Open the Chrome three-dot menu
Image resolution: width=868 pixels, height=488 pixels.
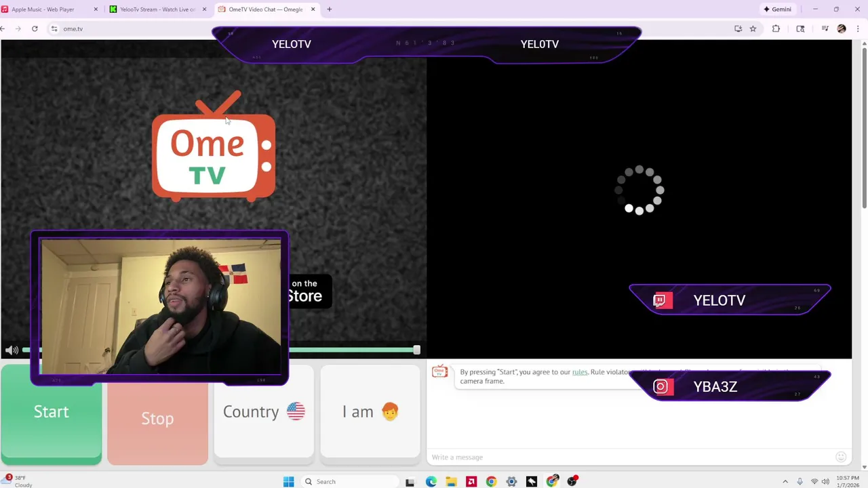tap(858, 28)
